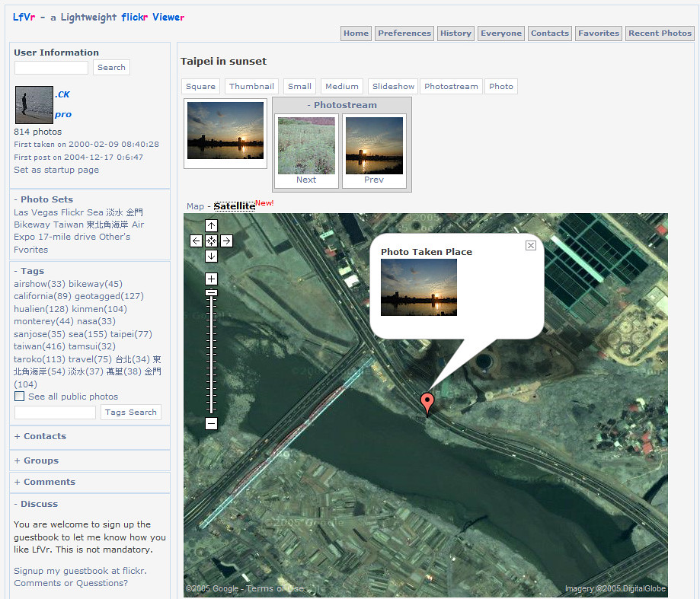
Task: Start the Slideshow view
Action: tap(393, 86)
